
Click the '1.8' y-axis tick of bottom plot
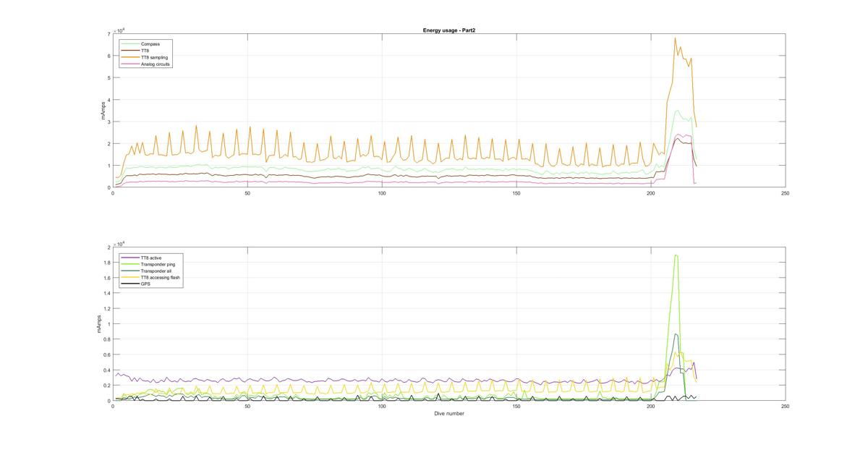(106, 263)
